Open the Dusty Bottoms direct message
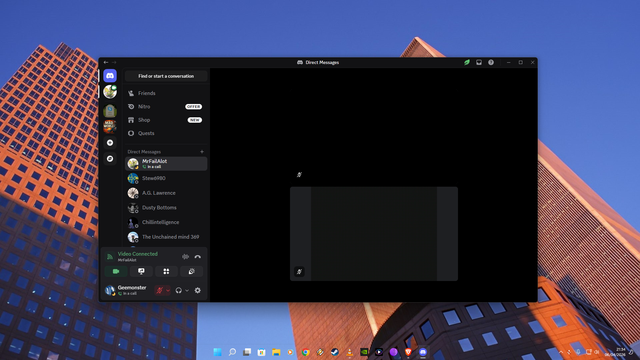This screenshot has height=360, width=640. (166, 208)
